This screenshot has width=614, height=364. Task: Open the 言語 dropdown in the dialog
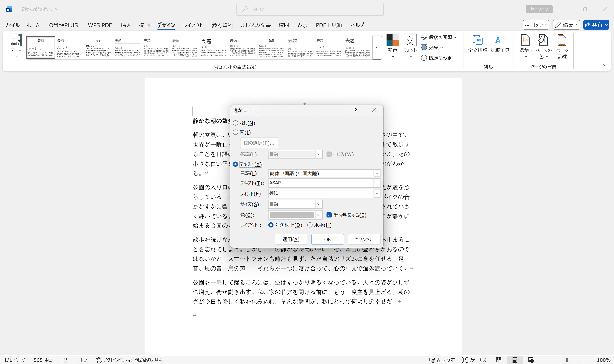click(x=377, y=173)
